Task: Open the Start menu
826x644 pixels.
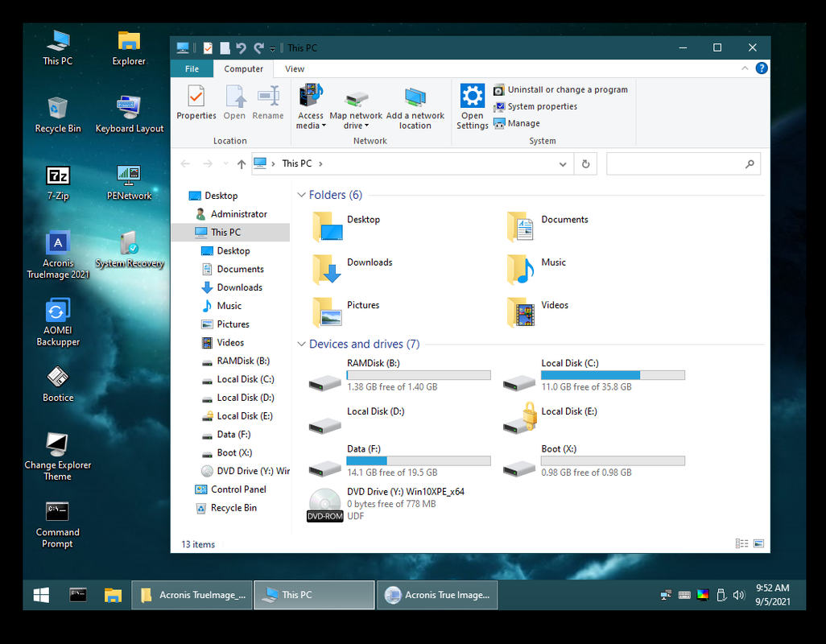Action: pos(41,595)
